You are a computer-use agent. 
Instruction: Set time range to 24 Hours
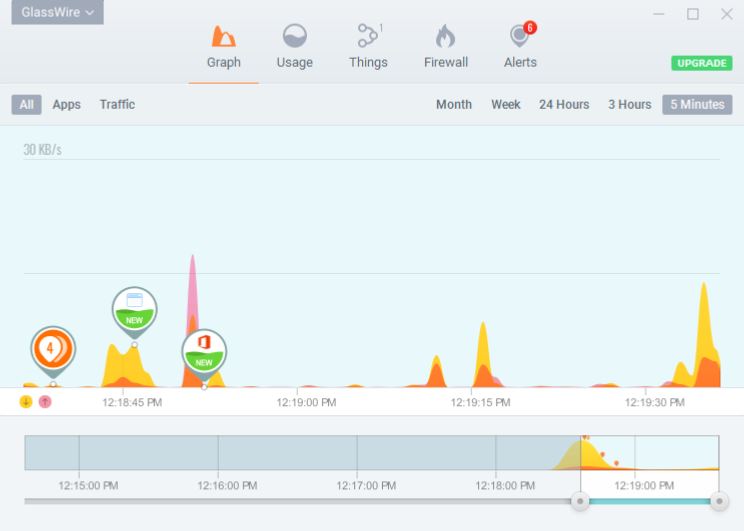tap(564, 105)
